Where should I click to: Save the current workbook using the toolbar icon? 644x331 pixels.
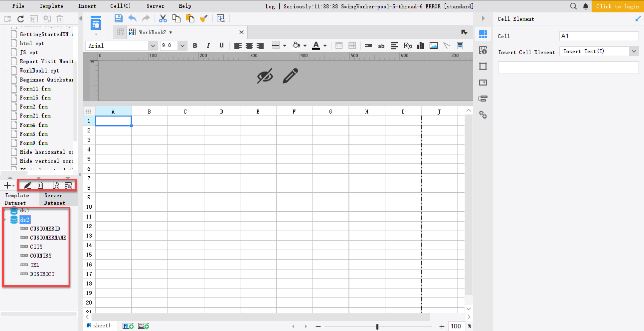point(118,18)
